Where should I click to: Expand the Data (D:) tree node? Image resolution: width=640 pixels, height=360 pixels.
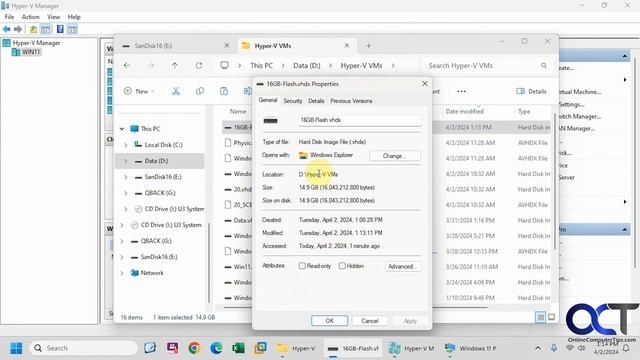point(126,161)
